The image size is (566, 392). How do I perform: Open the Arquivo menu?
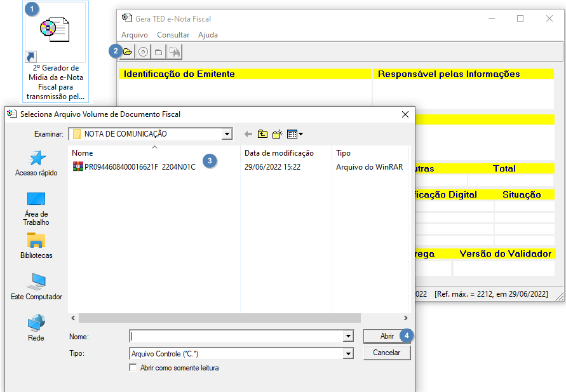pyautogui.click(x=135, y=35)
